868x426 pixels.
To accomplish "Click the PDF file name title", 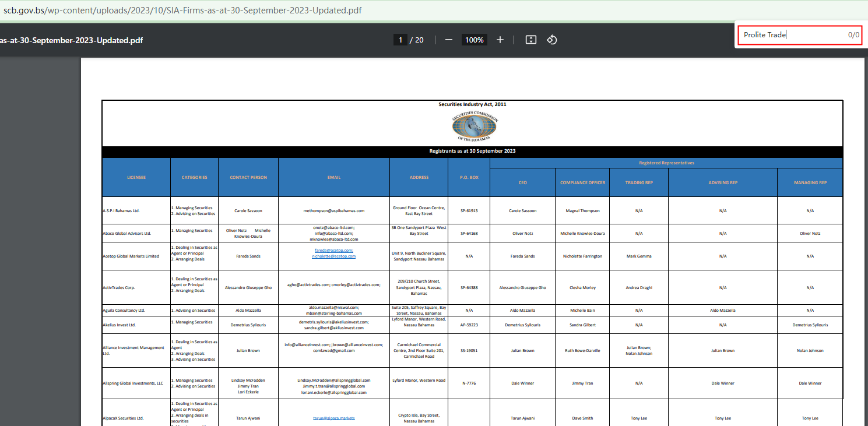I will (71, 40).
